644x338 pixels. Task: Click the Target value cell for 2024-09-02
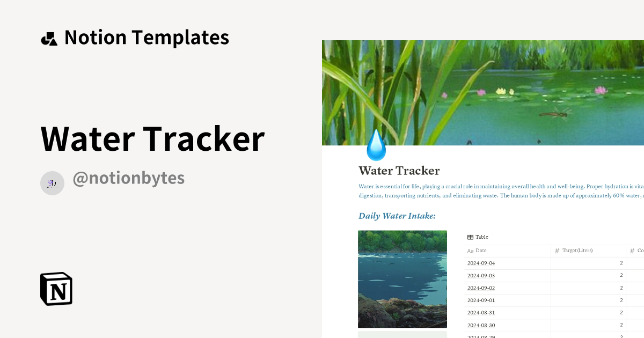point(620,288)
